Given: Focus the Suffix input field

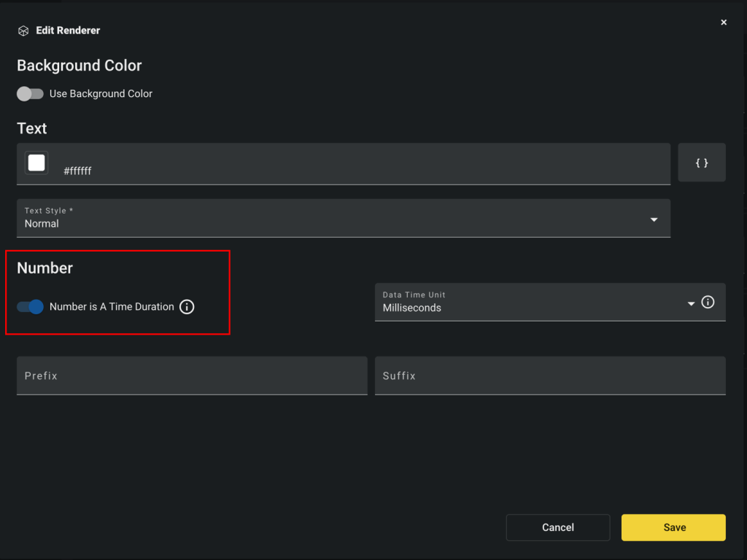Looking at the screenshot, I should coord(549,376).
